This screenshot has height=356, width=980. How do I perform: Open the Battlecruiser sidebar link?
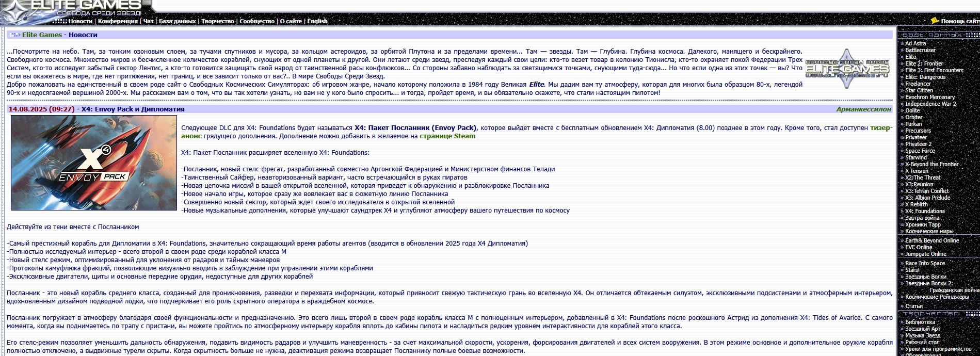(x=920, y=50)
